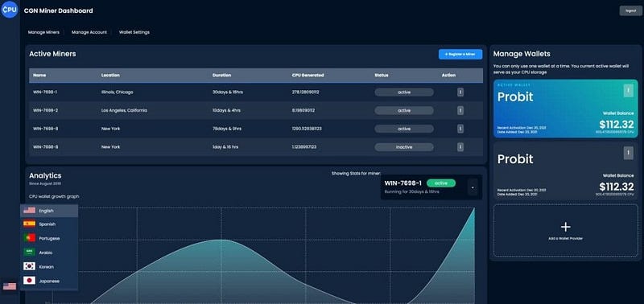Open action menu for the inactive miner row
644x304 pixels.
coord(460,147)
